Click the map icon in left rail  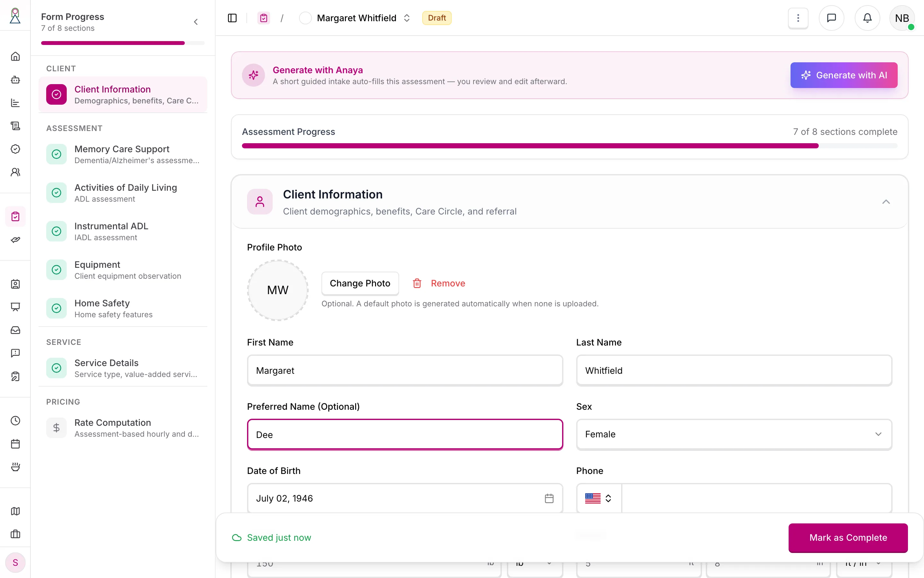pyautogui.click(x=15, y=511)
